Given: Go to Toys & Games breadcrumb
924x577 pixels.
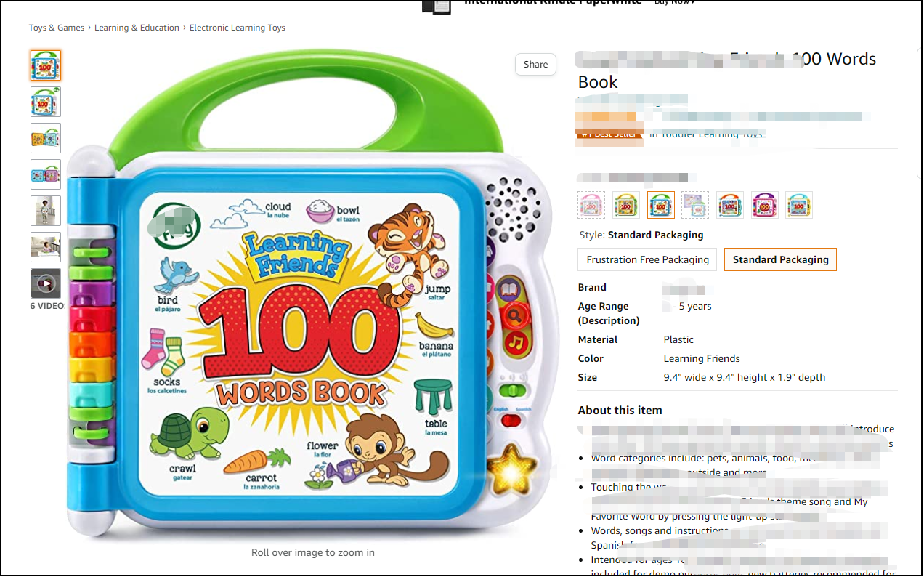Looking at the screenshot, I should [57, 28].
